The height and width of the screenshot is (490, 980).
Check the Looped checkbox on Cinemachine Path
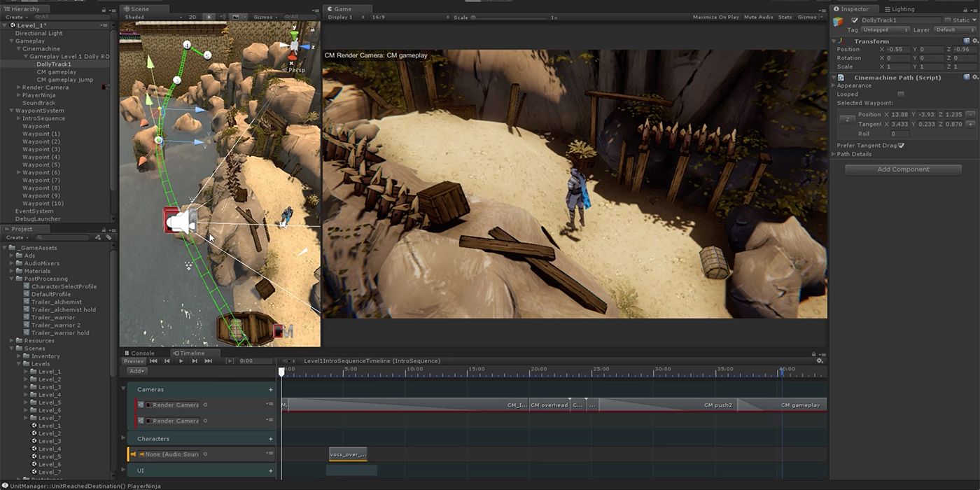pos(901,94)
